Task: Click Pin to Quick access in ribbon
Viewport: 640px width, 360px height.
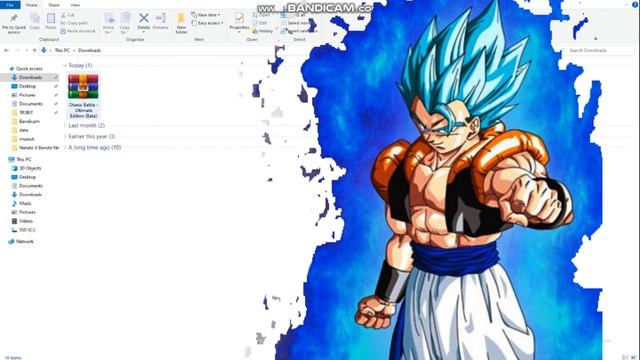Action: click(14, 23)
